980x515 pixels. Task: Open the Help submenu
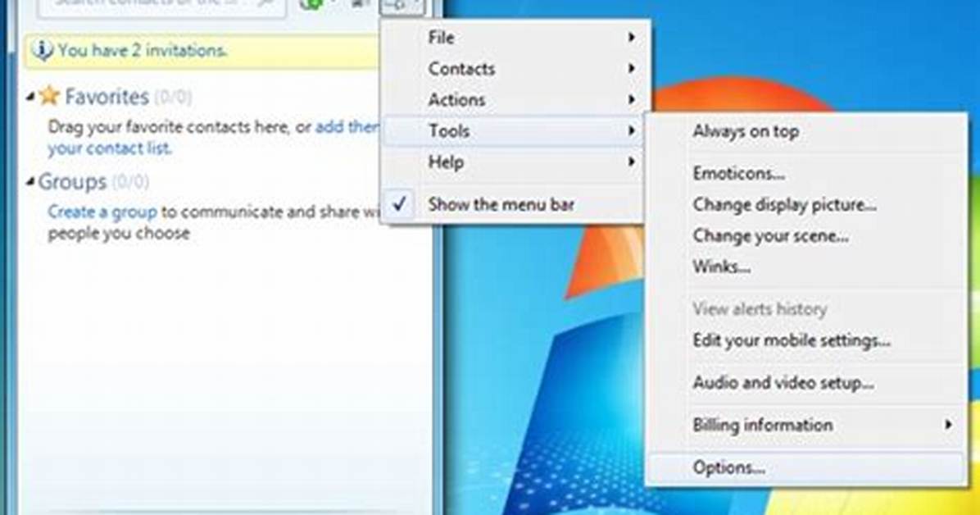[x=514, y=162]
